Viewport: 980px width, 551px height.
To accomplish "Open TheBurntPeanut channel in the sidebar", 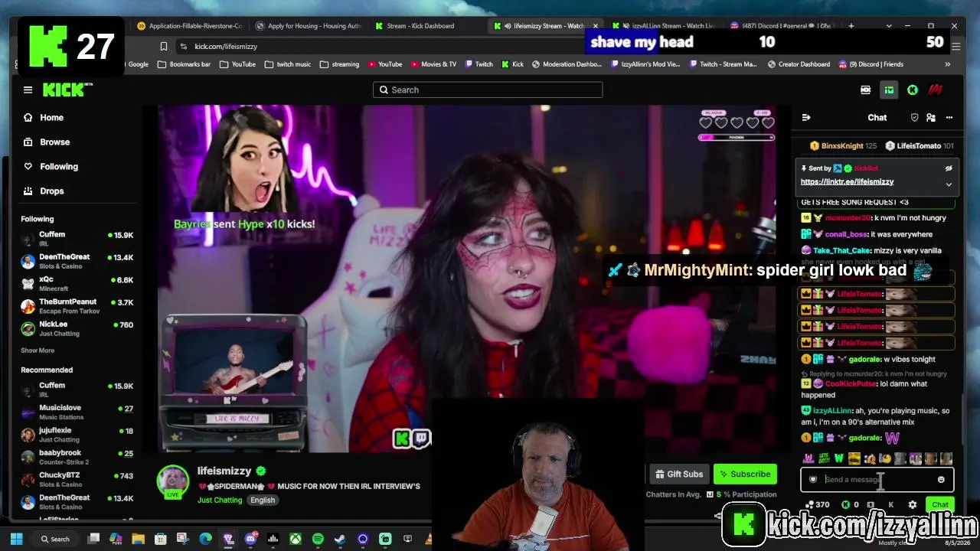I will [77, 306].
